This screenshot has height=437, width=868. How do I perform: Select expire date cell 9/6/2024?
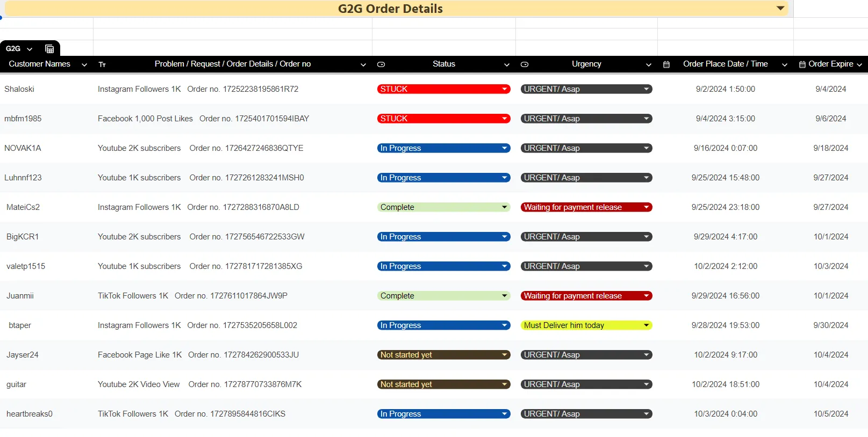[831, 119]
